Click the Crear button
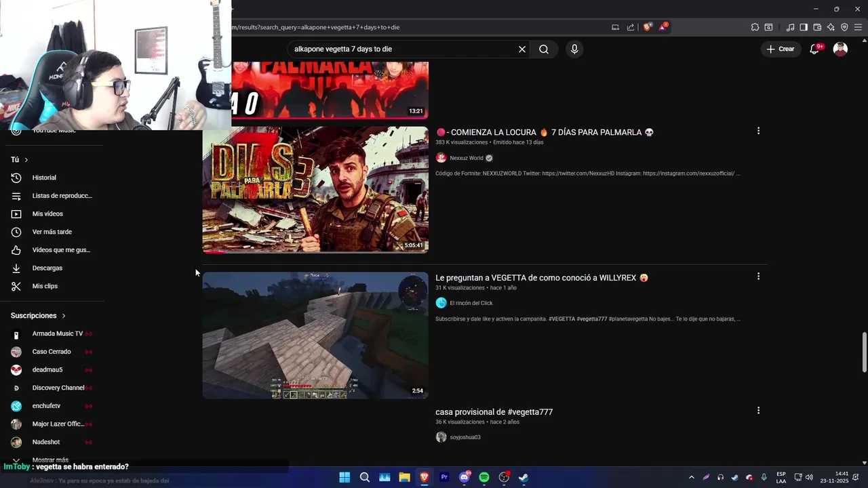868x488 pixels. coord(781,49)
